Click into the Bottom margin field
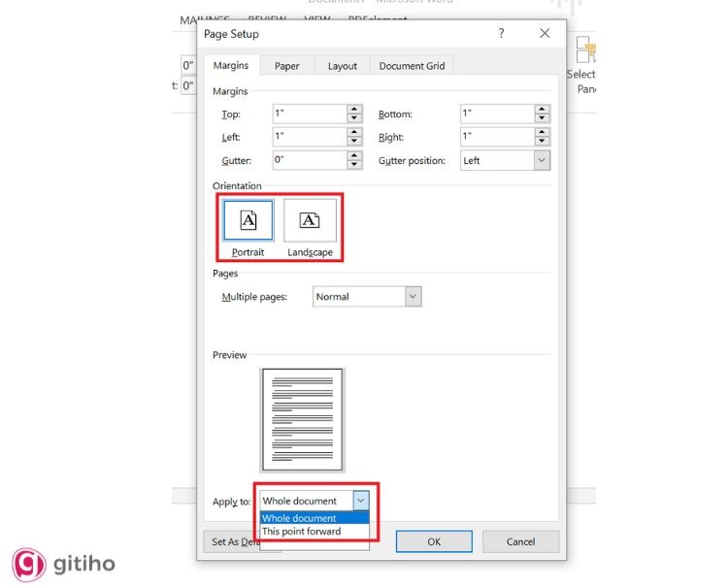The image size is (728, 586). [497, 114]
